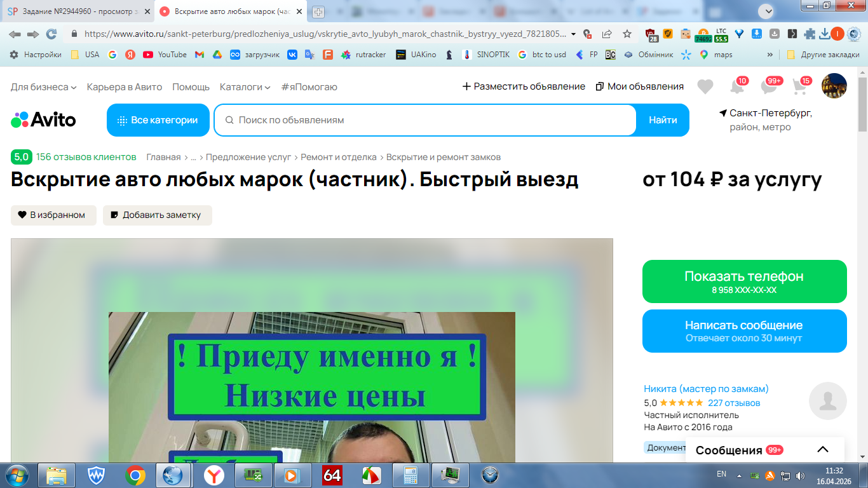Open Google Chrome from the taskbar
This screenshot has height=488, width=868.
pos(135,475)
